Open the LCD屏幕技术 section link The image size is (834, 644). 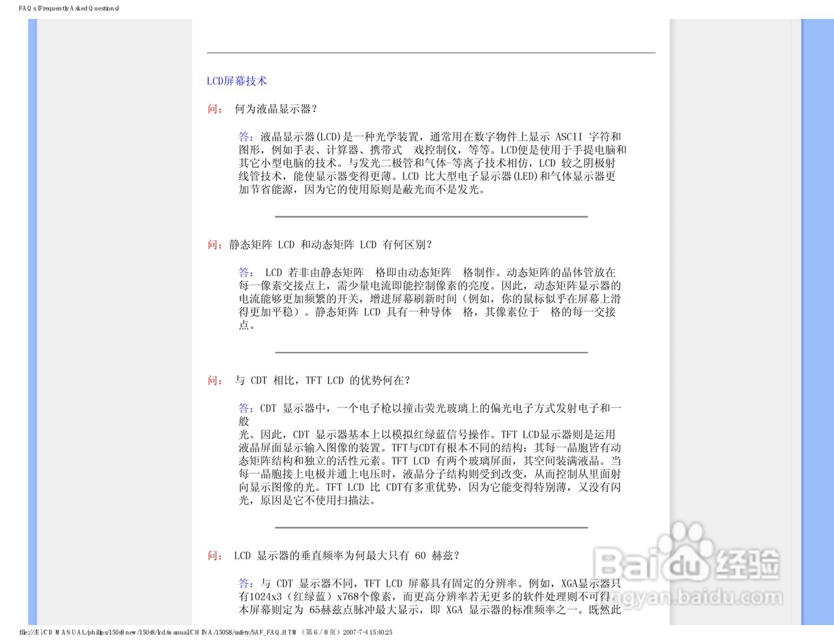(237, 81)
